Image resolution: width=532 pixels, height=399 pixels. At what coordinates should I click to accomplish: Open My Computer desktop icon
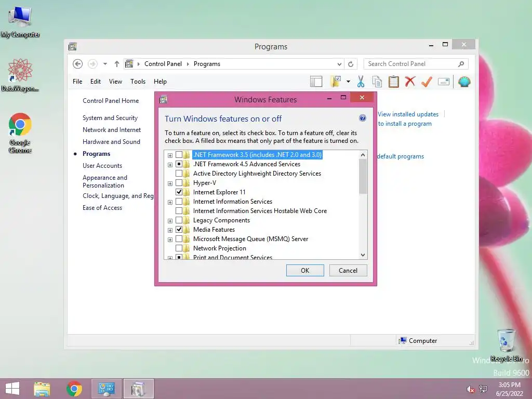click(x=20, y=21)
